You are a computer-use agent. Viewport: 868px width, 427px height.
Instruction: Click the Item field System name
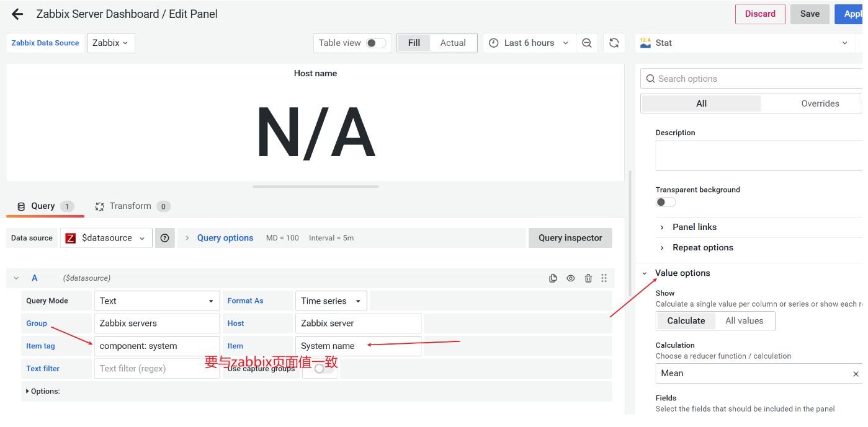[x=358, y=346]
